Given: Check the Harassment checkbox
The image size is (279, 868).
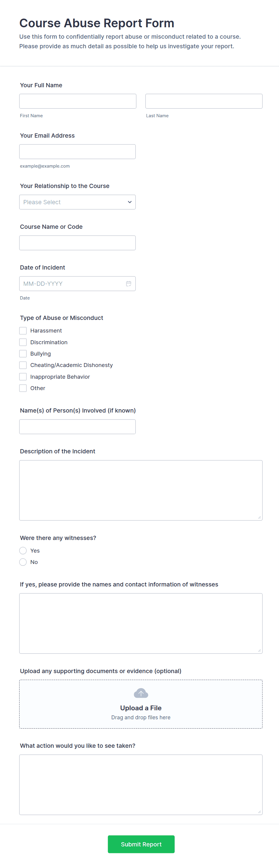Looking at the screenshot, I should [x=23, y=330].
